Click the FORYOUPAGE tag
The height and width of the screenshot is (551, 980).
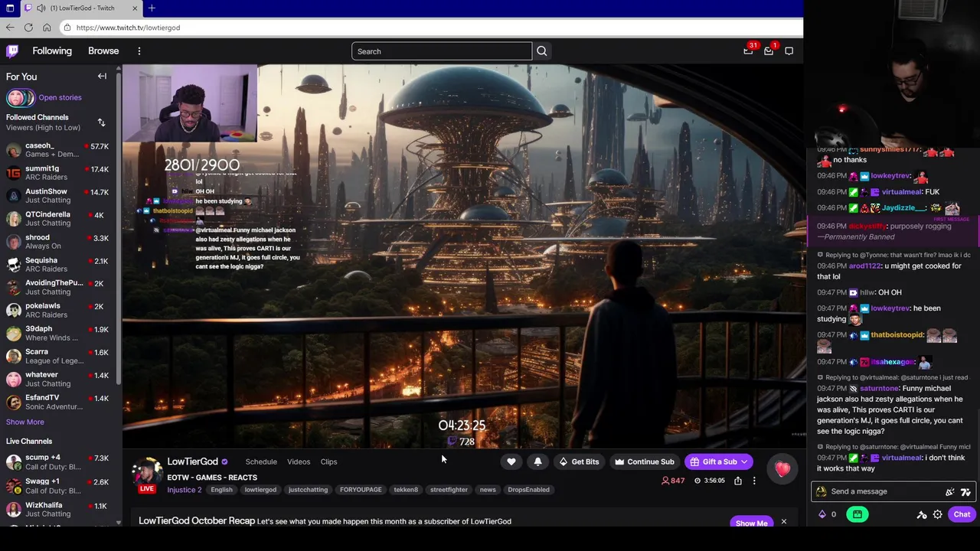361,490
